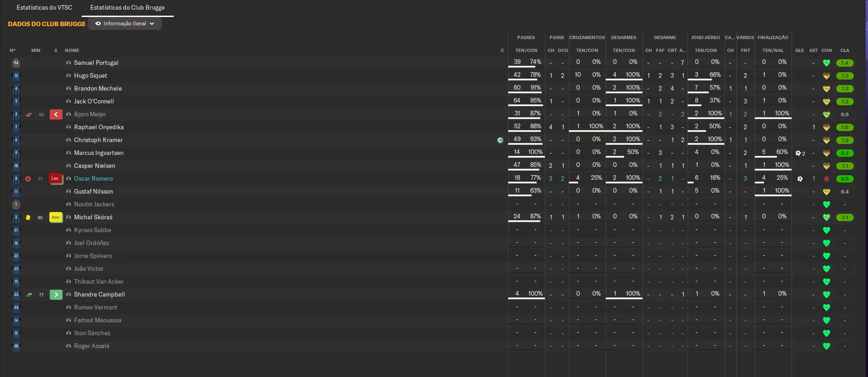Open Shandre Campbell's player profile
Image resolution: width=868 pixels, height=377 pixels.
click(x=99, y=295)
